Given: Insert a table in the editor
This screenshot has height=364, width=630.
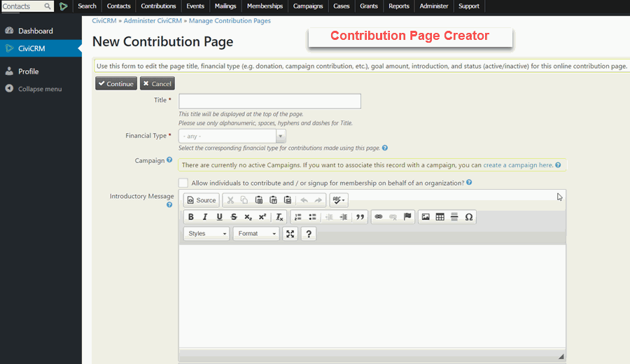Looking at the screenshot, I should click(440, 217).
